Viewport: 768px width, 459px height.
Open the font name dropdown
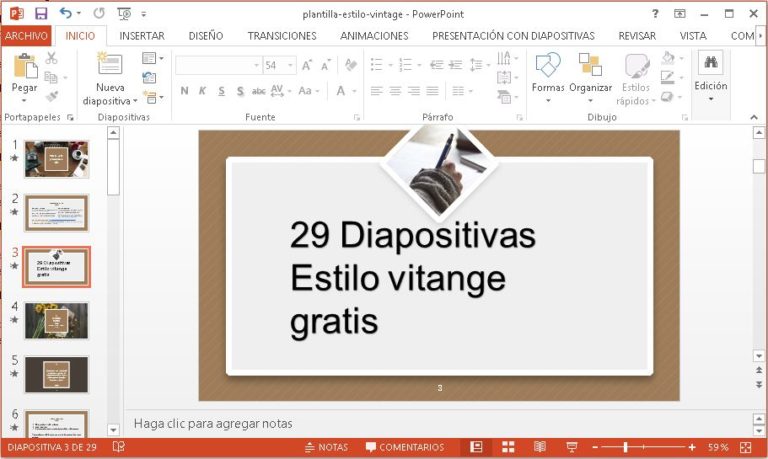coord(256,65)
